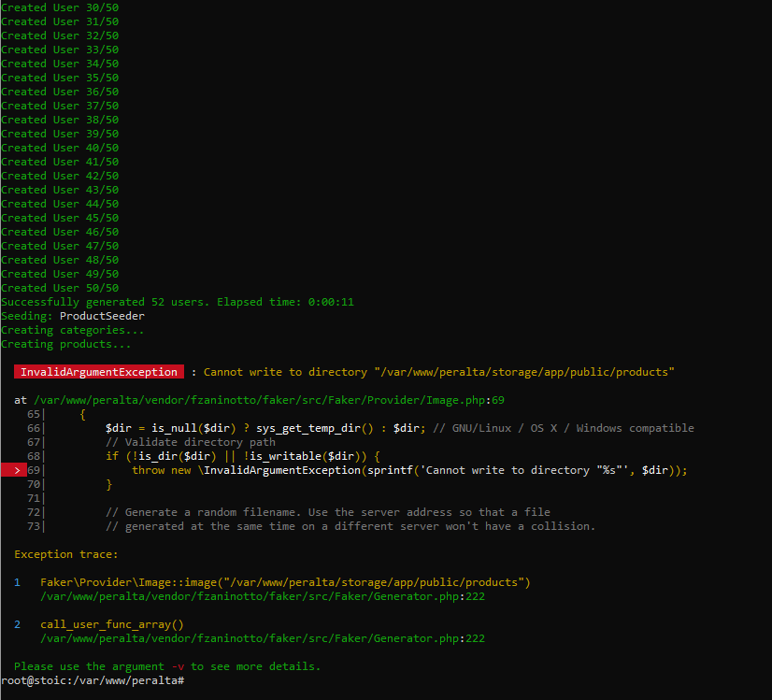
Task: Click the Created User 50/50 line
Action: pyautogui.click(x=59, y=287)
